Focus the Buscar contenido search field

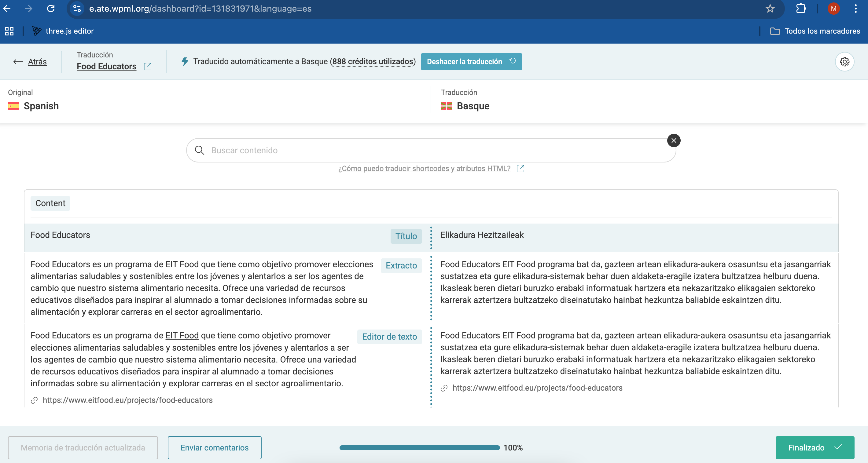(x=431, y=150)
